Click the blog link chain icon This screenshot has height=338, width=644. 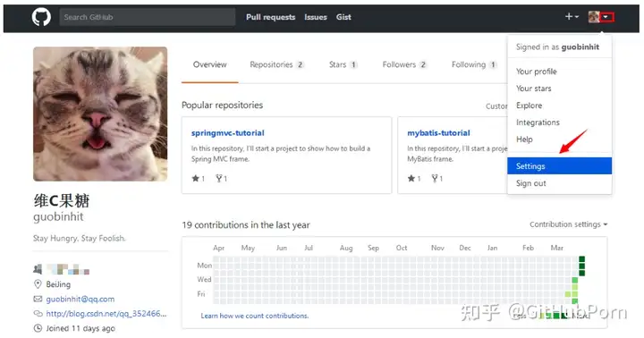38,313
